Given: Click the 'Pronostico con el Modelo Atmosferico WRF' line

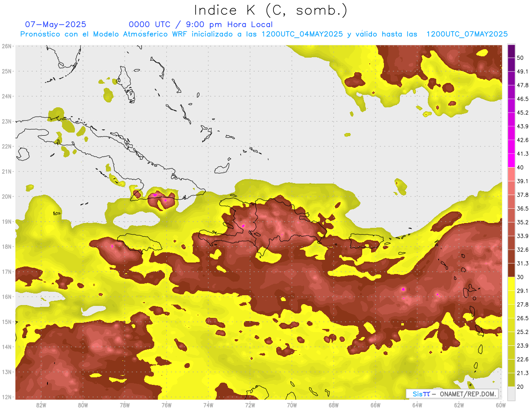Looking at the screenshot, I should pos(264,34).
